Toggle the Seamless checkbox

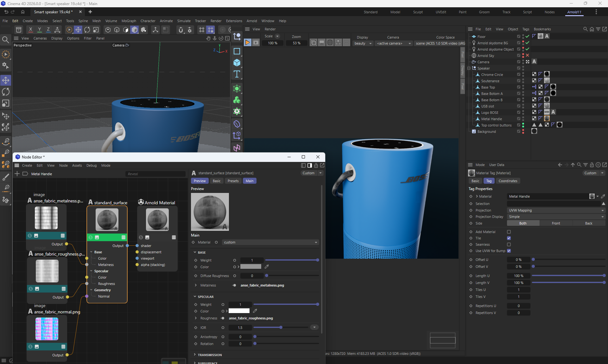pyautogui.click(x=509, y=244)
